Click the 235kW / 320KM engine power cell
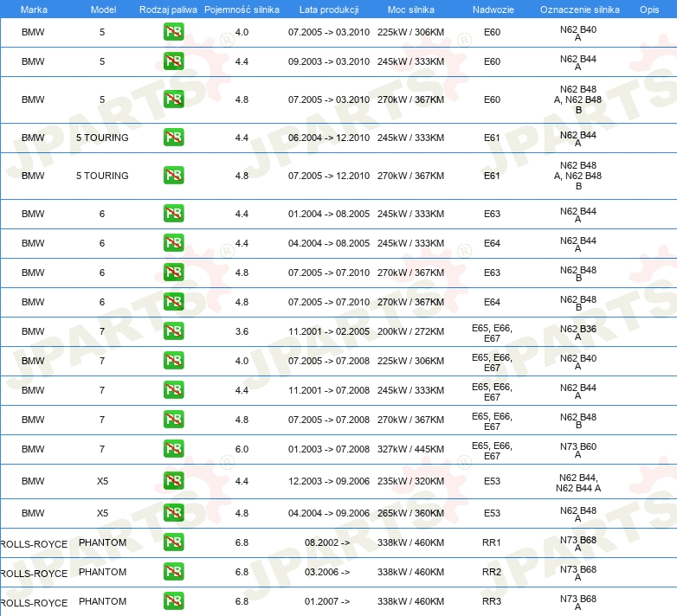Image resolution: width=677 pixels, height=616 pixels. (410, 481)
